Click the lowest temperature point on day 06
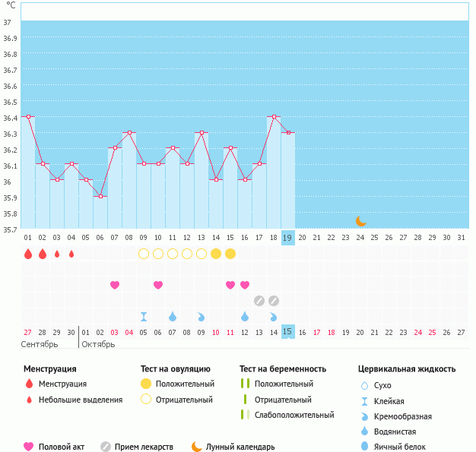Screen dimensions: 476x452 [x=100, y=197]
